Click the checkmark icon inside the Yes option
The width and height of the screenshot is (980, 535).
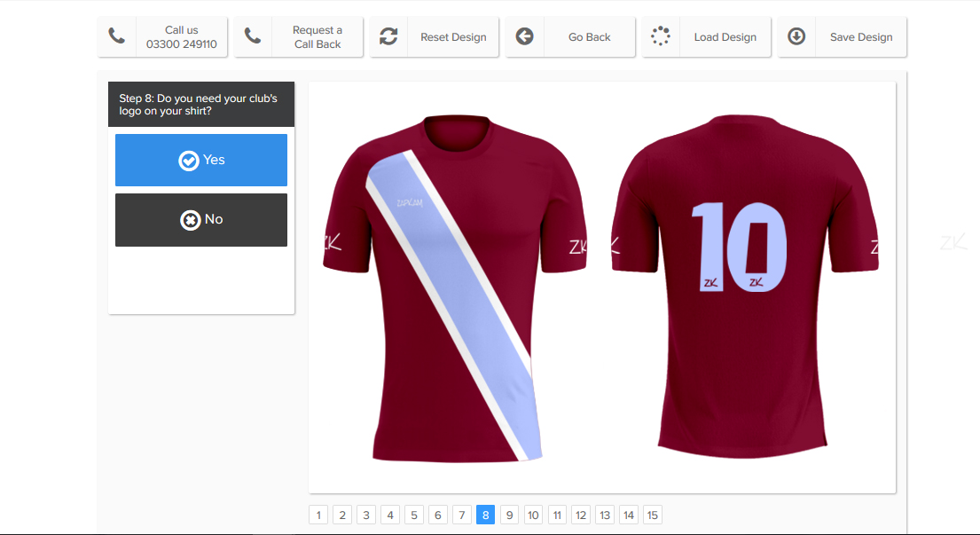coord(188,161)
